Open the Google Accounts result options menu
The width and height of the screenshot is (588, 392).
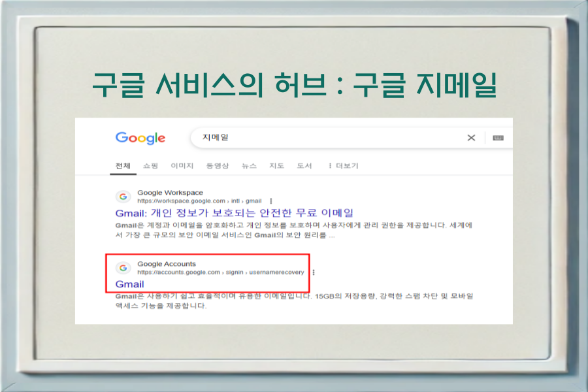(x=314, y=272)
